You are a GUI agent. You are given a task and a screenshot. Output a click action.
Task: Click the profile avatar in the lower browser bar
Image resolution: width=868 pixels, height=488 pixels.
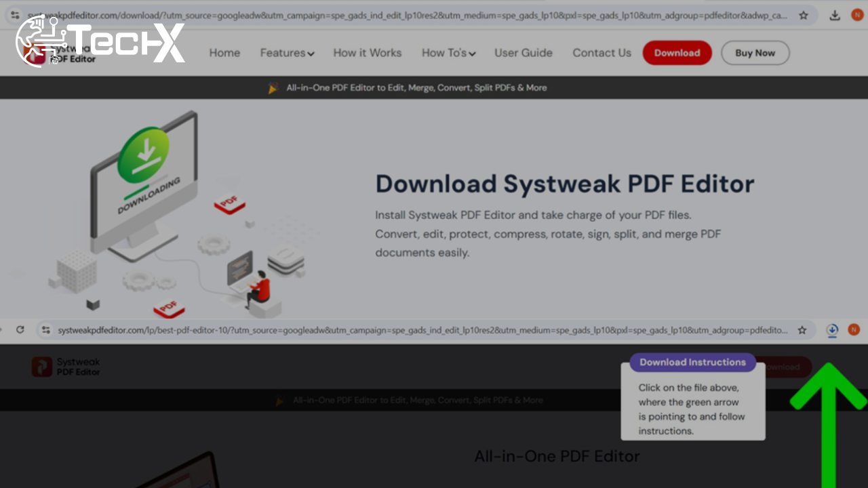[853, 330]
